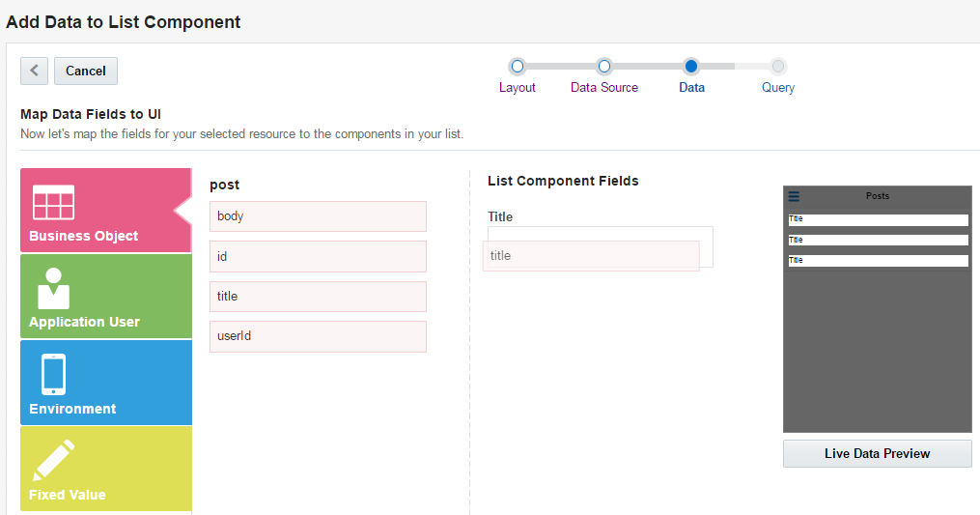Image resolution: width=980 pixels, height=515 pixels.
Task: Open the Live Data Preview
Action: click(x=877, y=453)
